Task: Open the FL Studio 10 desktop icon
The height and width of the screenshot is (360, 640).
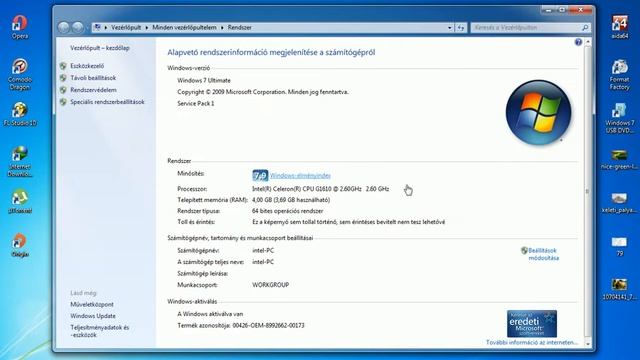Action: [20, 114]
